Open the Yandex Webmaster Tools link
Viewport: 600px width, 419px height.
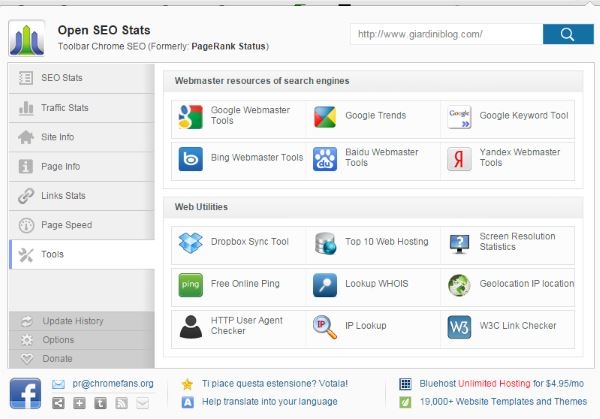[x=520, y=157]
